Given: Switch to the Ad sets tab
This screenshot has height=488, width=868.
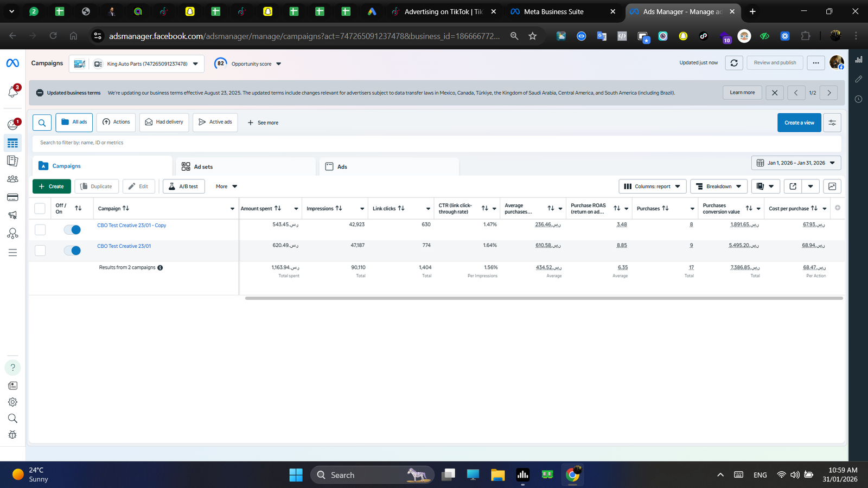Looking at the screenshot, I should [203, 167].
